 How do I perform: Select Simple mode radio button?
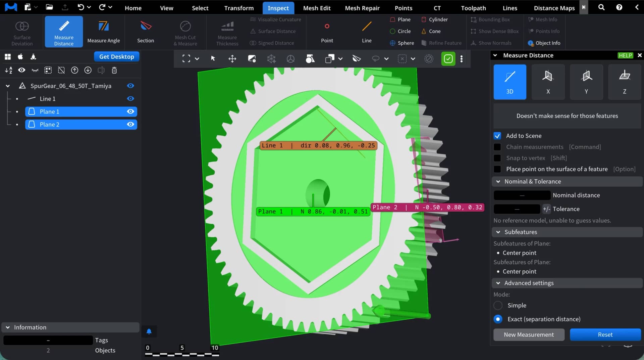point(498,305)
